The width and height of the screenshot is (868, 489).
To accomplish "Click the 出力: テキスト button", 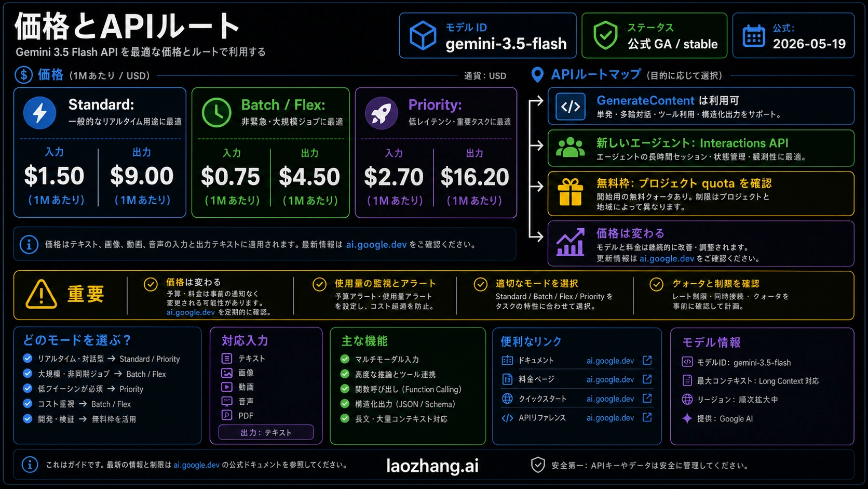I will (266, 432).
